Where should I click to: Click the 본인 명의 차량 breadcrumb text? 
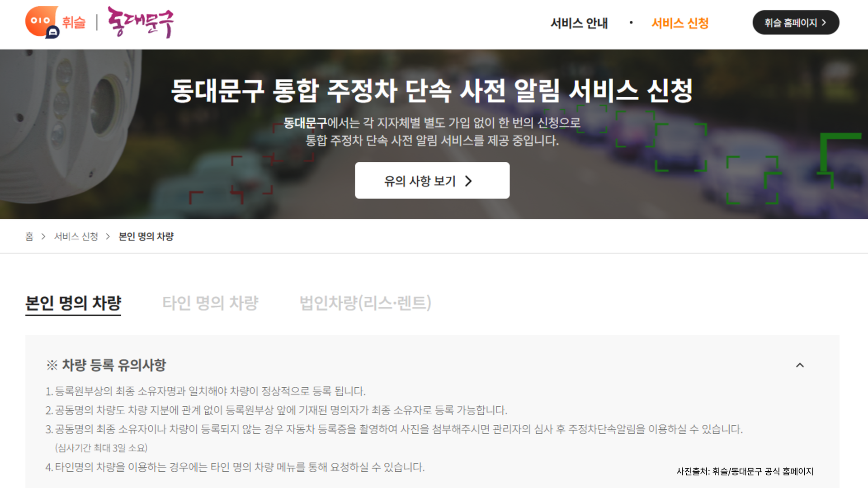(146, 236)
